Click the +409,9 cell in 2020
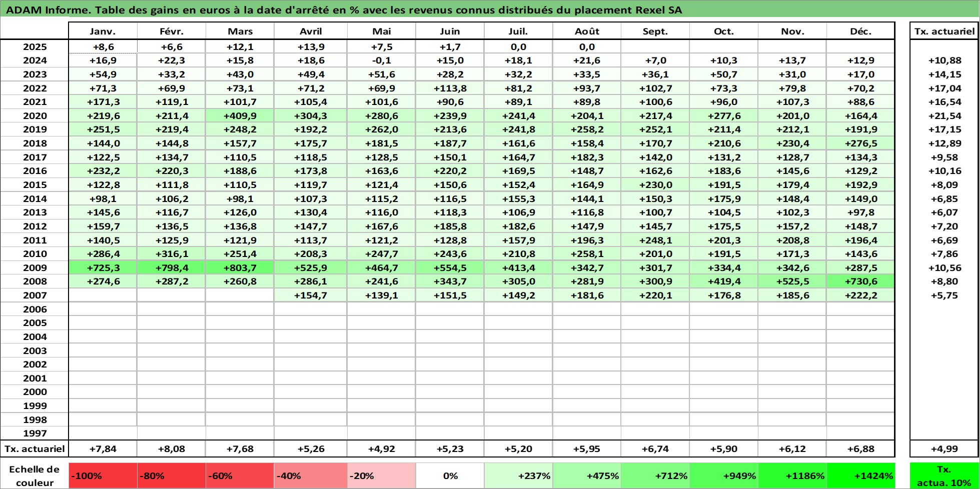 click(x=240, y=115)
